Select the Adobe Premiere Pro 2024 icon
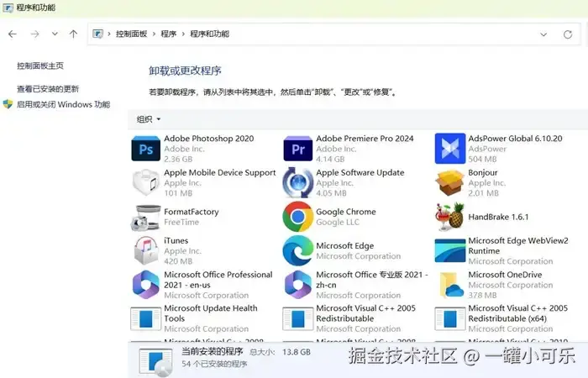This screenshot has height=378, width=588. [x=298, y=149]
